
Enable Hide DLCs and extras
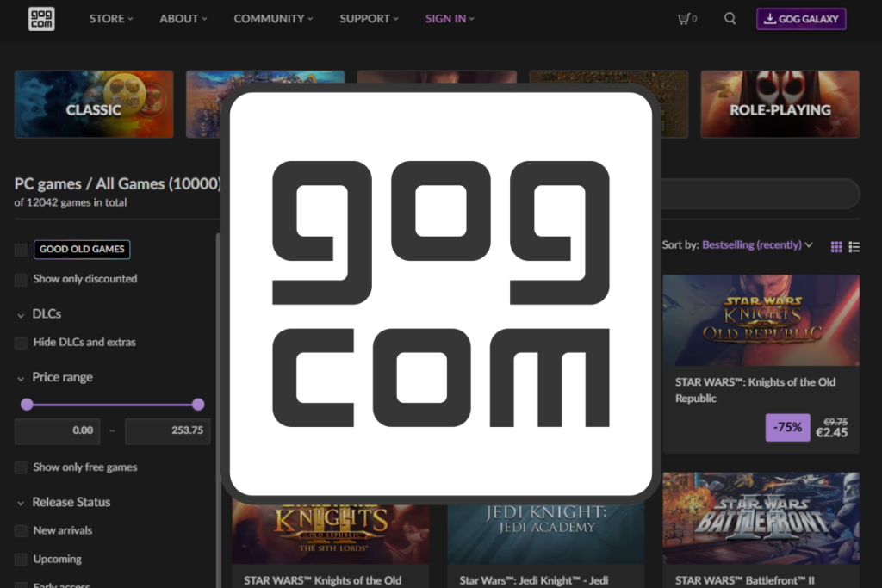click(21, 343)
